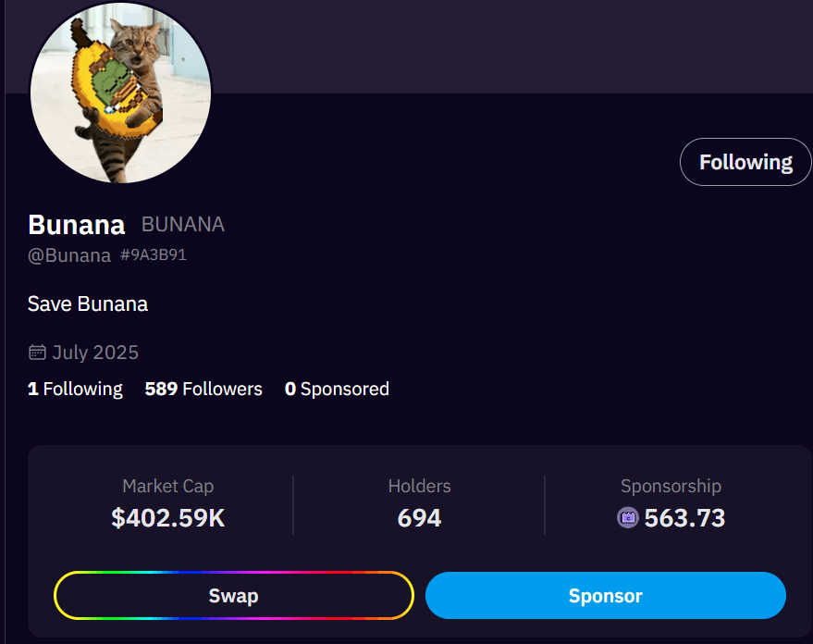The image size is (813, 644).
Task: Click the July 2025 join date
Action: click(x=95, y=353)
